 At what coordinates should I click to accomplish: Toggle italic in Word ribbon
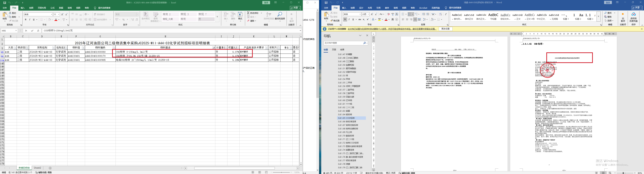point(349,20)
